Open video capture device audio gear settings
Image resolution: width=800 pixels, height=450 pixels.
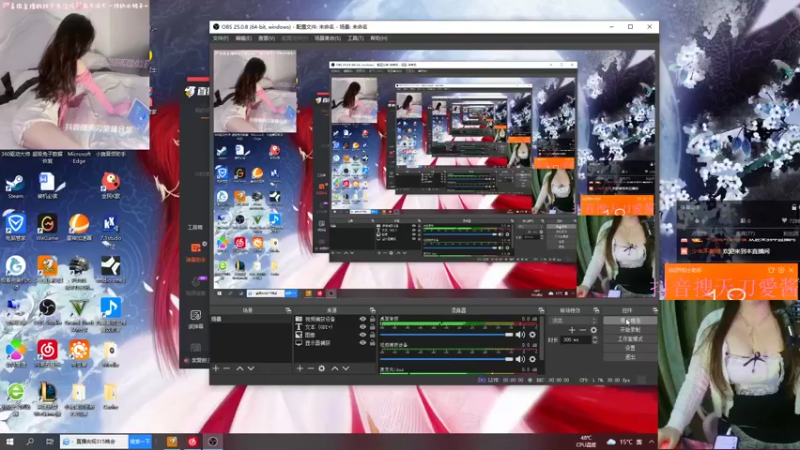point(533,359)
